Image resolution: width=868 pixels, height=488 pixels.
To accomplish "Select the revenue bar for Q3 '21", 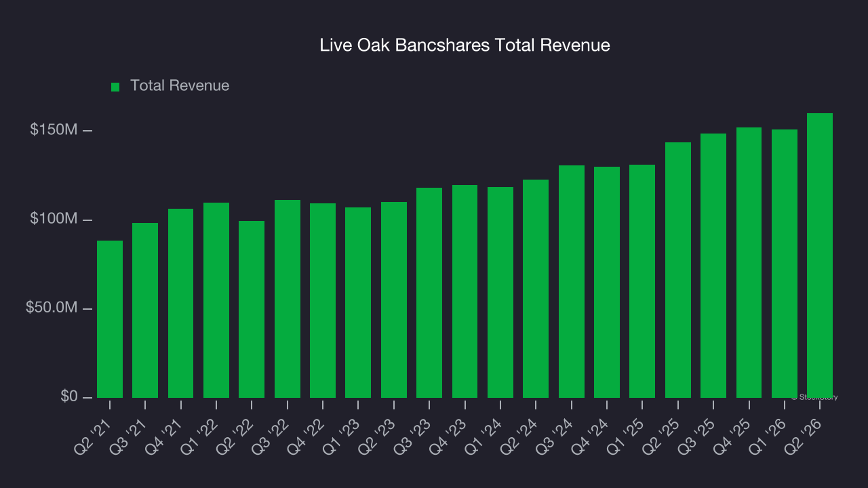I will (x=145, y=310).
